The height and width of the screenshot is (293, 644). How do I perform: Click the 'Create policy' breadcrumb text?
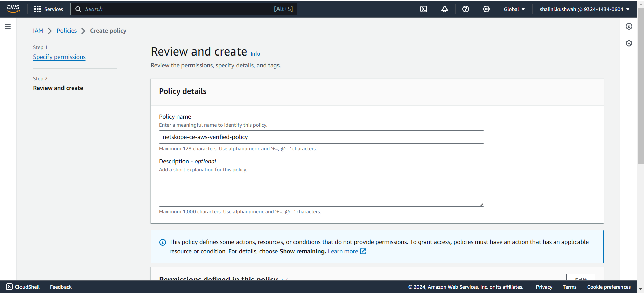pos(108,31)
